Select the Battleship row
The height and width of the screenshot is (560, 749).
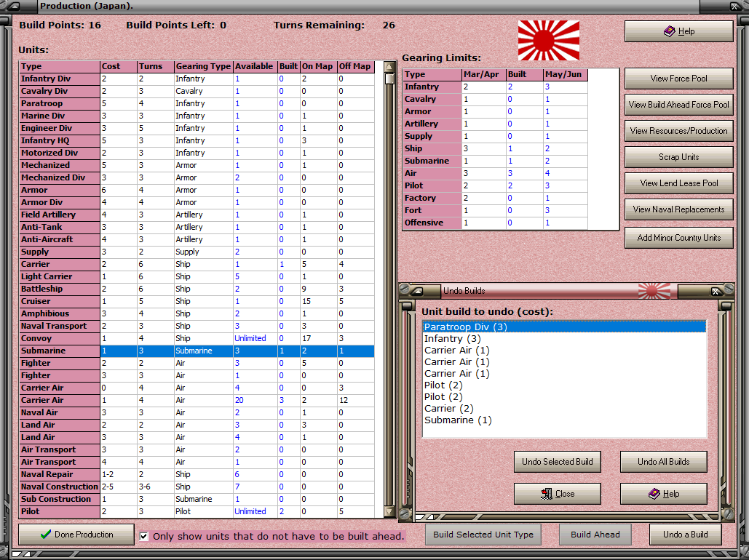[x=197, y=289]
